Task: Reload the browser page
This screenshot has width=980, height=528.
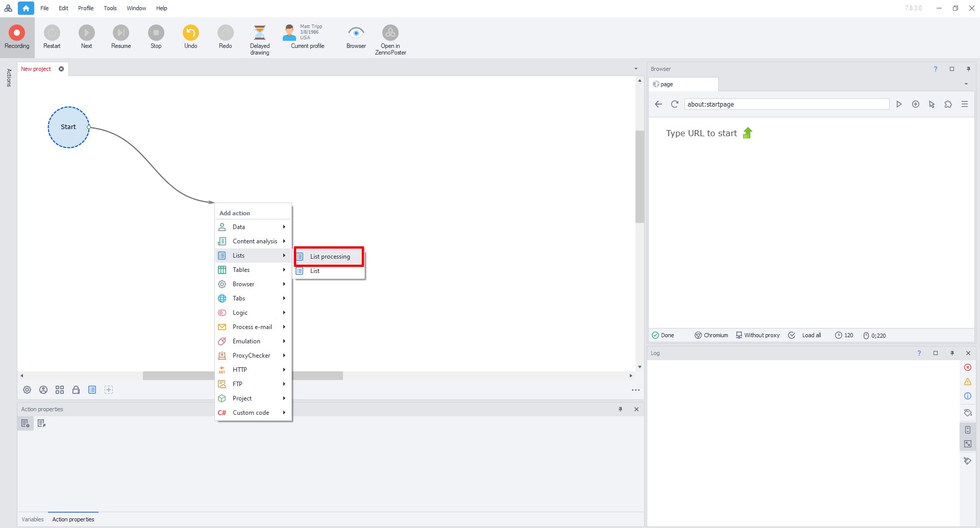Action: (674, 104)
